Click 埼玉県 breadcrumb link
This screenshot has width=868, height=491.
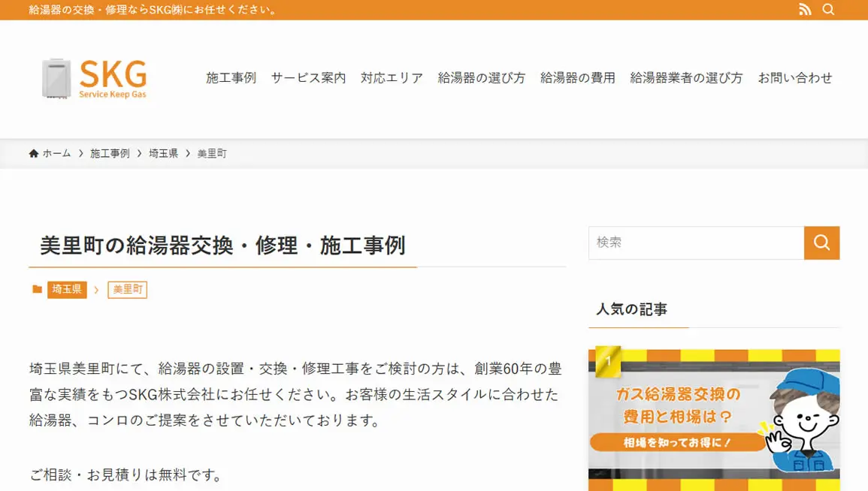point(163,153)
